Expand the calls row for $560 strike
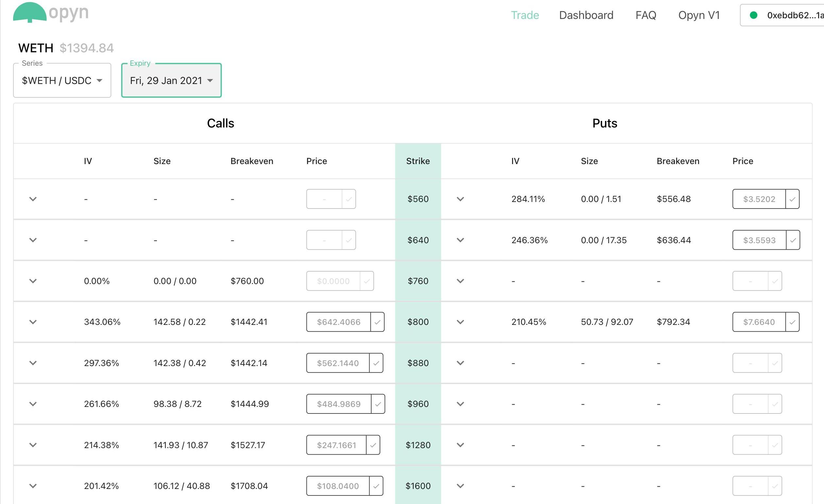 (33, 199)
